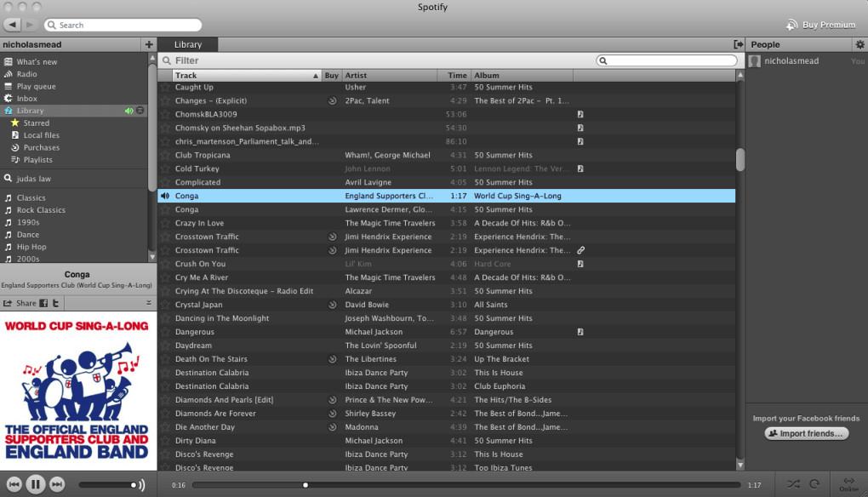This screenshot has width=868, height=497.
Task: Star the Dirty Diana track
Action: pyautogui.click(x=165, y=441)
